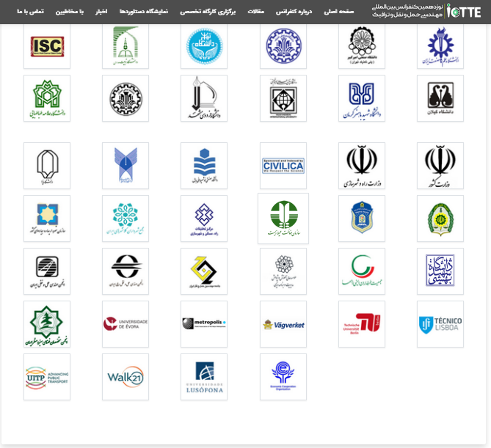Viewport: 491px width, 448px height.
Task: Click the green environment protection organization logo
Action: pos(283,219)
